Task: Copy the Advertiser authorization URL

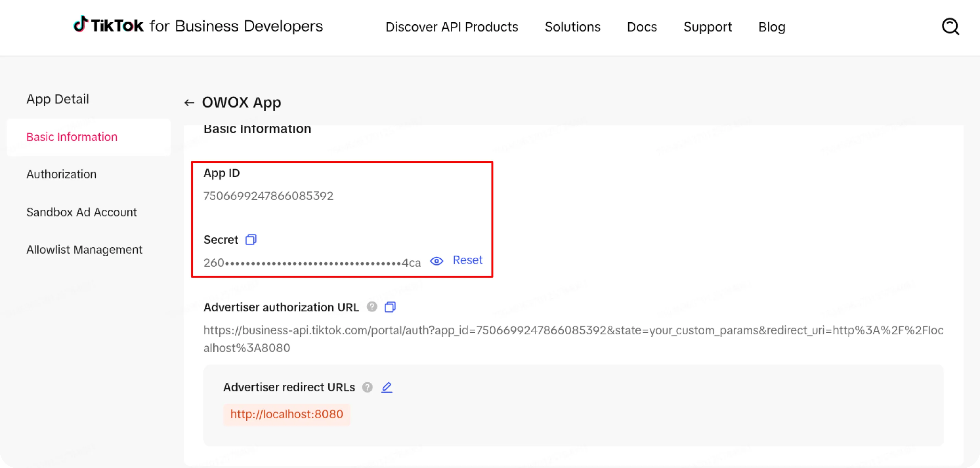Action: coord(390,307)
